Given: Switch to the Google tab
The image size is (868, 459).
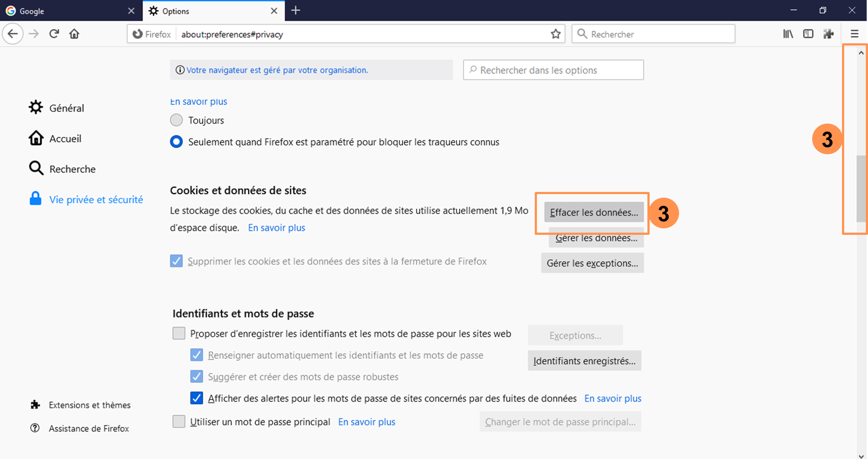Looking at the screenshot, I should pyautogui.click(x=71, y=11).
